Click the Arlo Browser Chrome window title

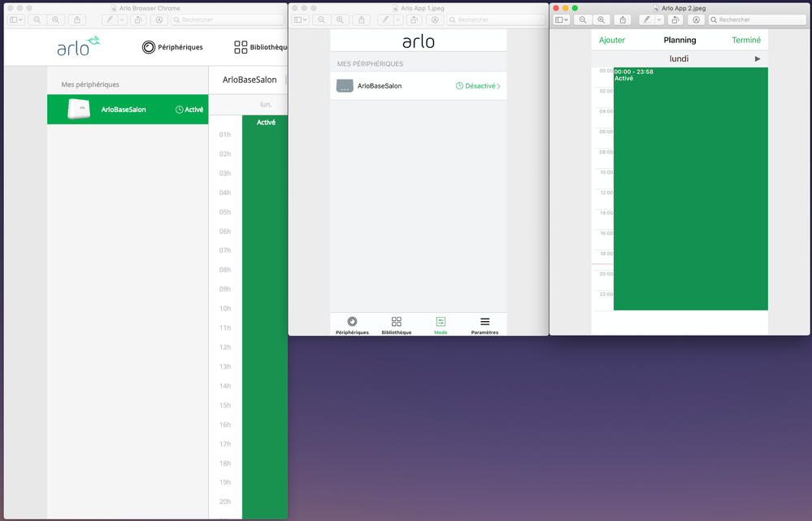pyautogui.click(x=150, y=8)
